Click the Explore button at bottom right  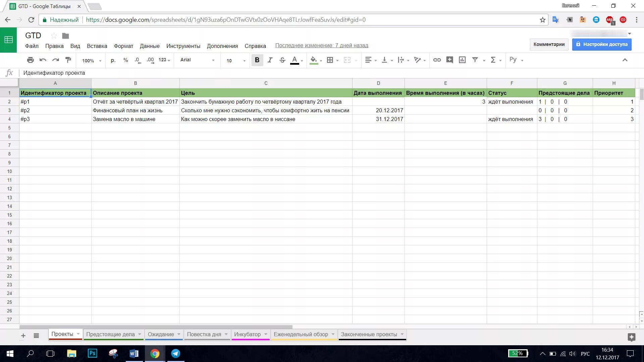pos(631,337)
